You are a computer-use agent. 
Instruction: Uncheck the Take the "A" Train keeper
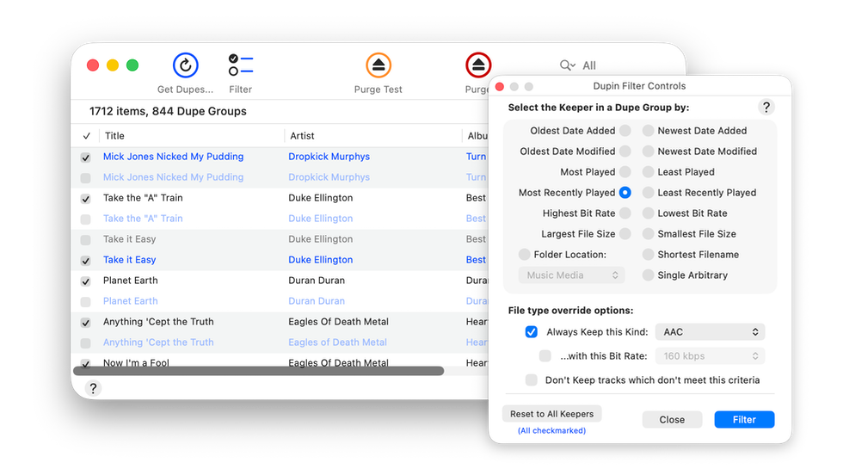[85, 199]
